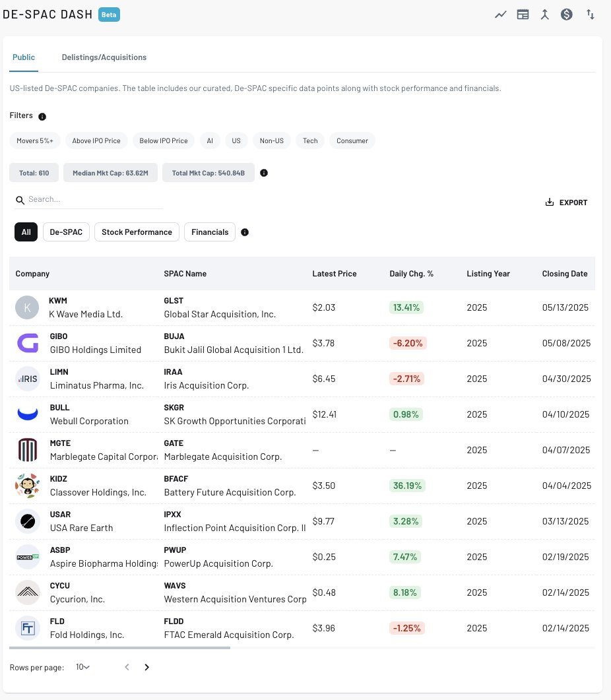
Task: Click the up-down arrows icon in header
Action: [591, 15]
